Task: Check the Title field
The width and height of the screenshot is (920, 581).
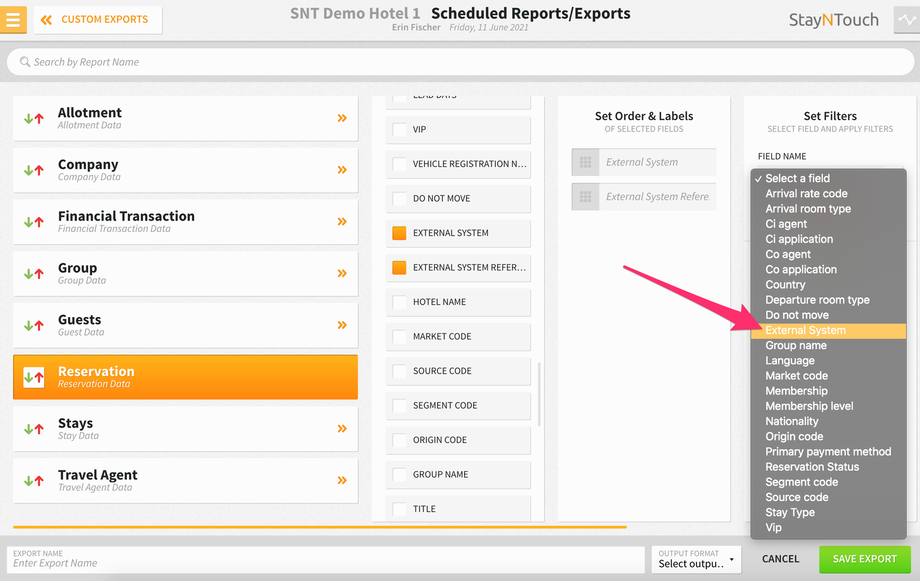Action: coord(399,509)
